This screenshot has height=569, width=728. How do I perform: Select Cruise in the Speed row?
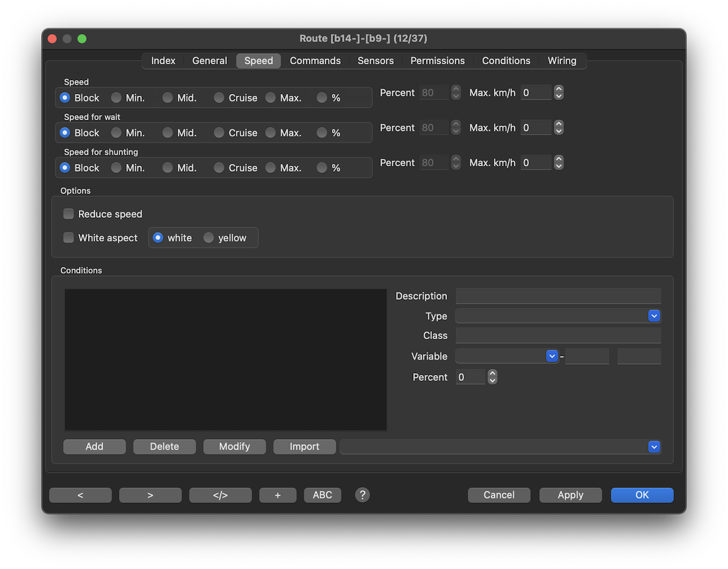(x=219, y=98)
